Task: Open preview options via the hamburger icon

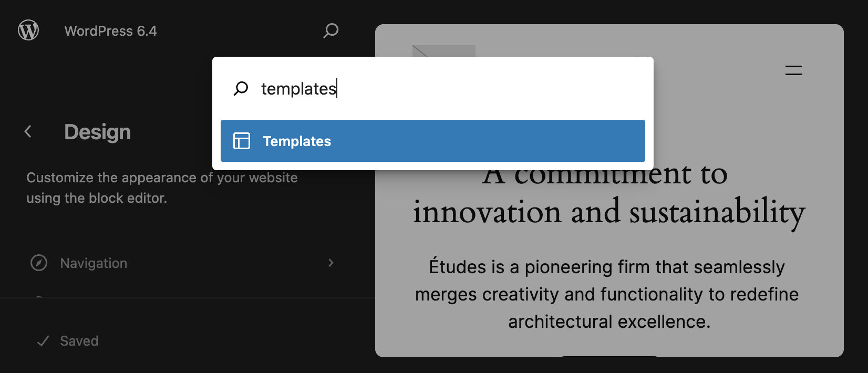Action: [x=793, y=70]
